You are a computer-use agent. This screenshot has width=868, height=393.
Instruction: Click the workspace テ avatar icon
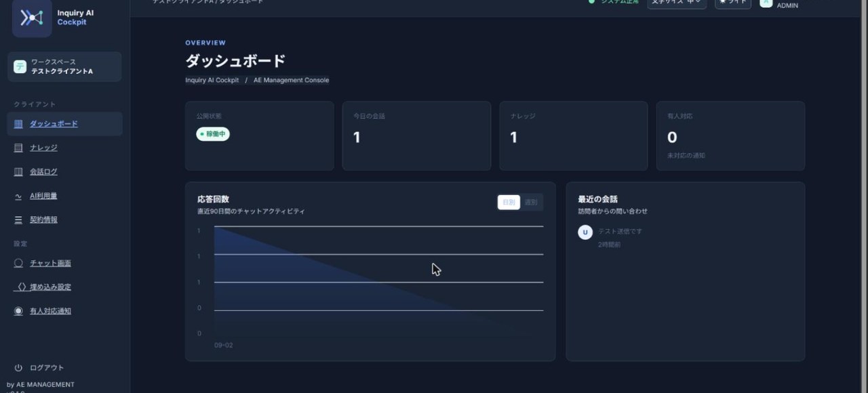coord(20,66)
